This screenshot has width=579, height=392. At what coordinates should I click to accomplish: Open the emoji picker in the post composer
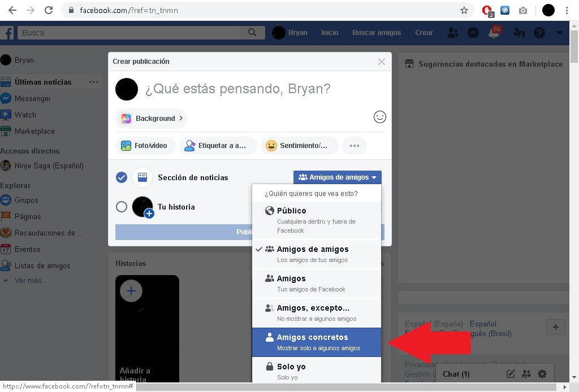pos(379,117)
